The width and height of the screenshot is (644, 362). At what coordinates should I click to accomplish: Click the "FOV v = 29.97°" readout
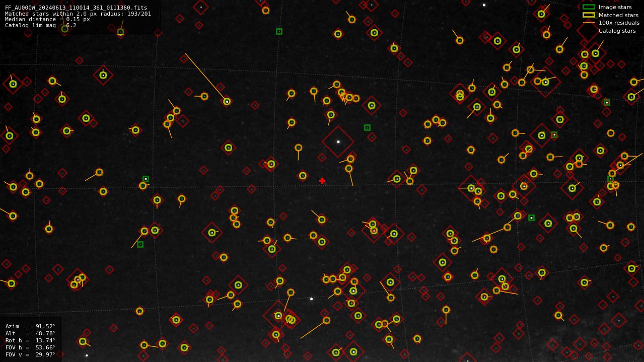click(x=30, y=354)
